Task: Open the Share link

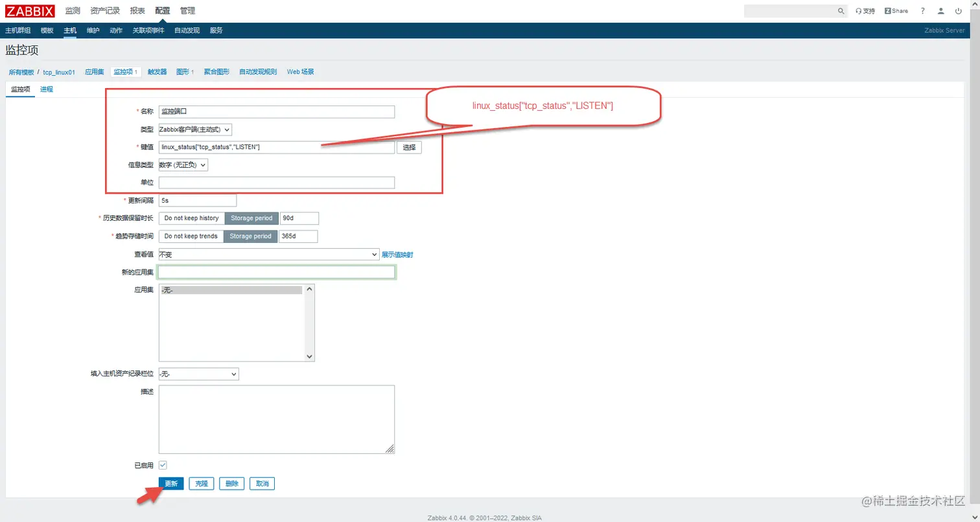Action: [896, 11]
